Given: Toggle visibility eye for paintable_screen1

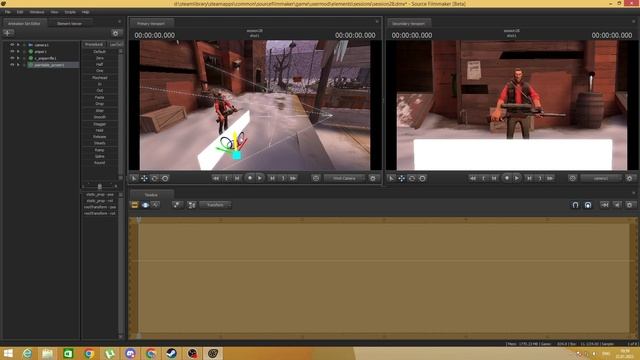Looking at the screenshot, I should [12, 64].
